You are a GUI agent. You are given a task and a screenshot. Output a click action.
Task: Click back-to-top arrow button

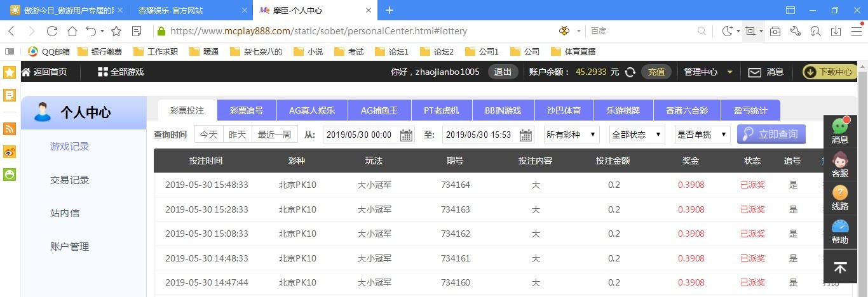point(840,268)
